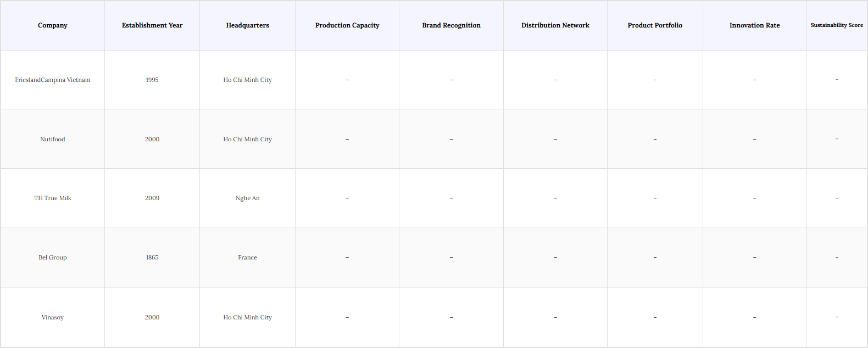This screenshot has height=348, width=868.
Task: Select the Product Portfolio column header
Action: [655, 25]
